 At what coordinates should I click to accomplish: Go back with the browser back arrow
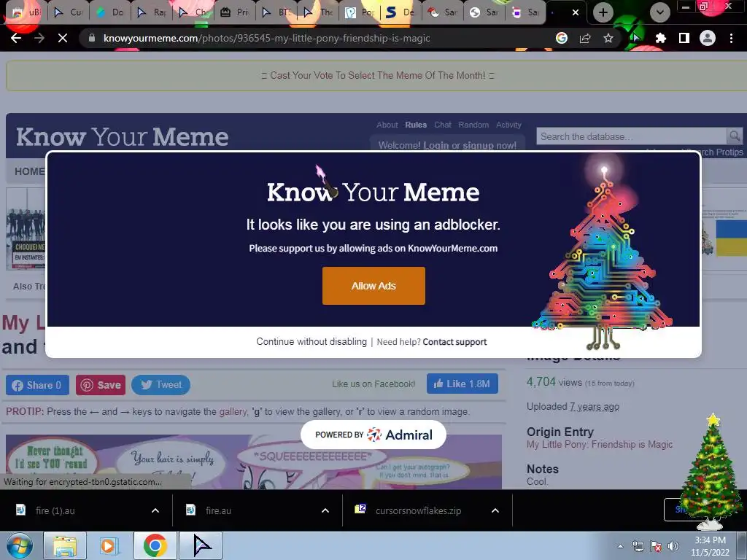[16, 38]
